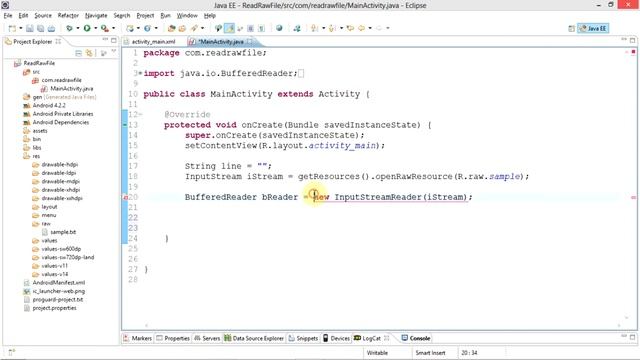Click the Search flashlight toolbar icon

(194, 28)
